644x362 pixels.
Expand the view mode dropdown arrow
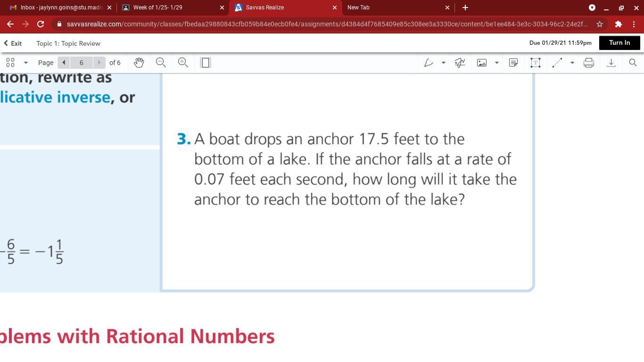pos(26,63)
